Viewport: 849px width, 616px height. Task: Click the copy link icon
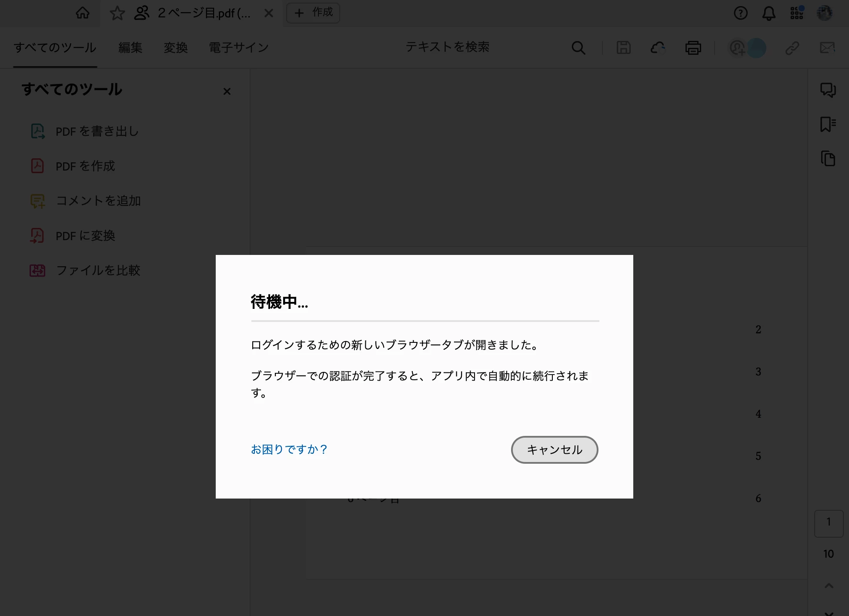792,48
